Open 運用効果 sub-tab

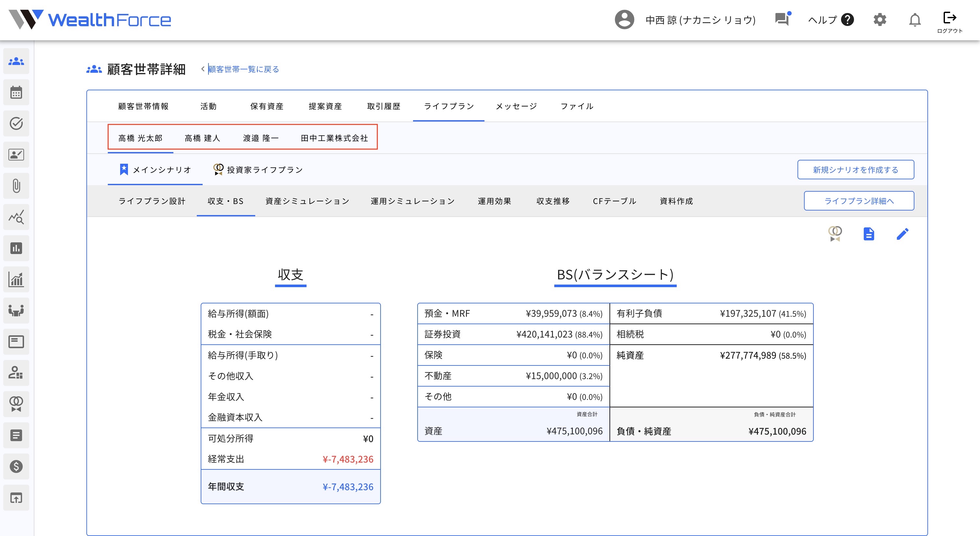(495, 201)
